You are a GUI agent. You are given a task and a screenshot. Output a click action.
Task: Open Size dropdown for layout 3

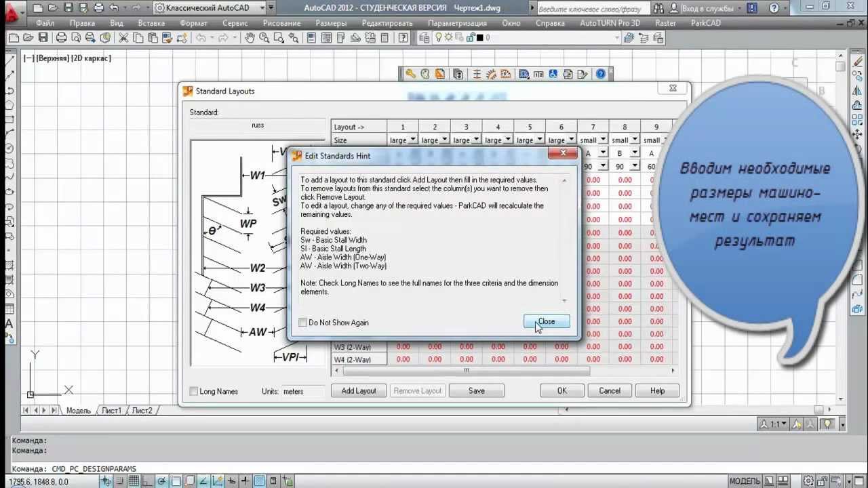[x=476, y=140]
